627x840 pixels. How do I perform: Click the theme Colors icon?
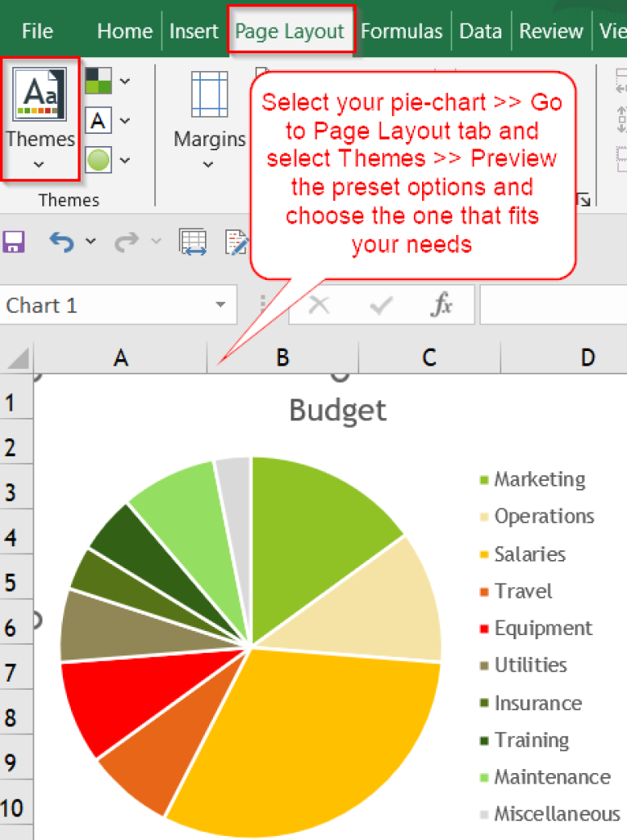click(99, 81)
